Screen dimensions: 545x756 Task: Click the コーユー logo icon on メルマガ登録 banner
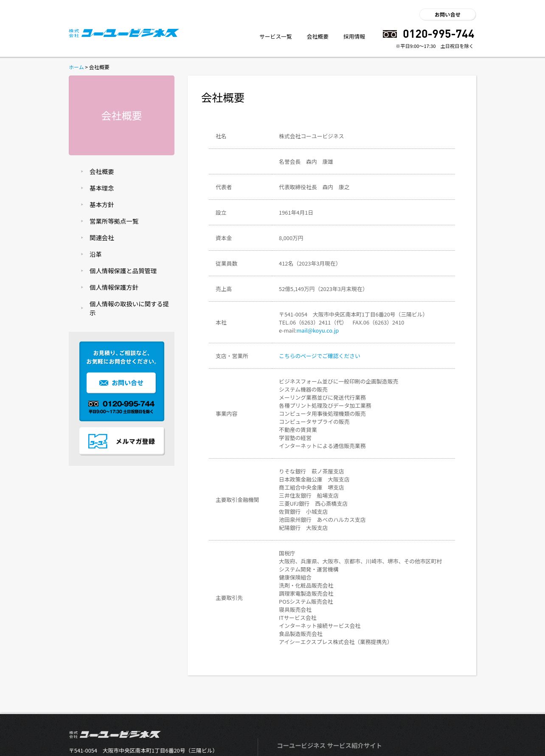[98, 441]
